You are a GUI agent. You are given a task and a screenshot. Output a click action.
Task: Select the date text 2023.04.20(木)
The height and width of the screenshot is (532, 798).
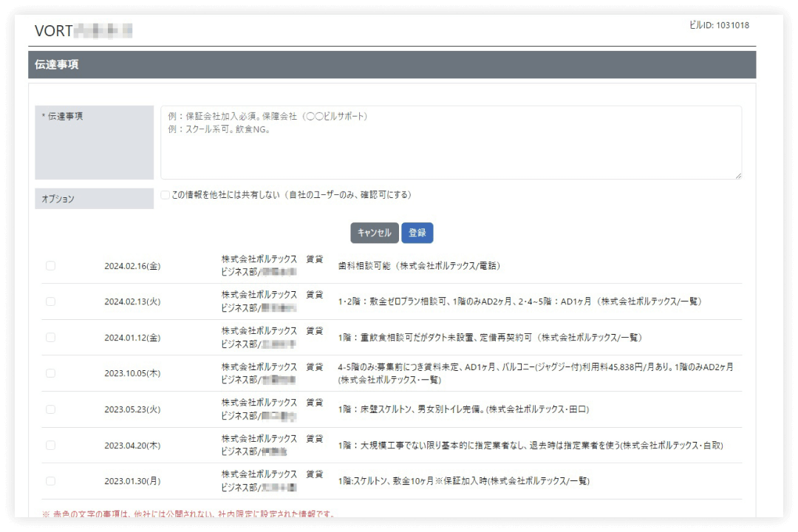click(132, 446)
